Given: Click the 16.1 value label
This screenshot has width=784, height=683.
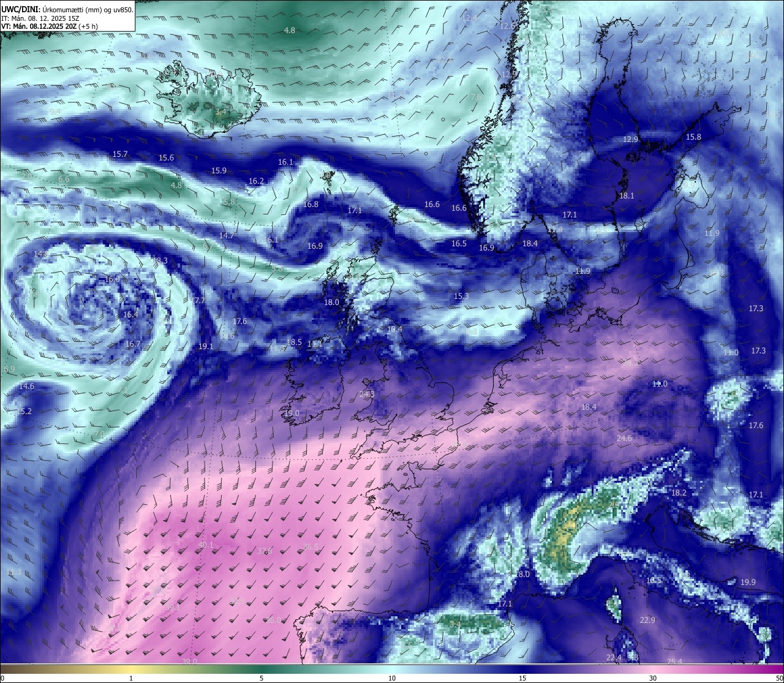Looking at the screenshot, I should point(285,162).
